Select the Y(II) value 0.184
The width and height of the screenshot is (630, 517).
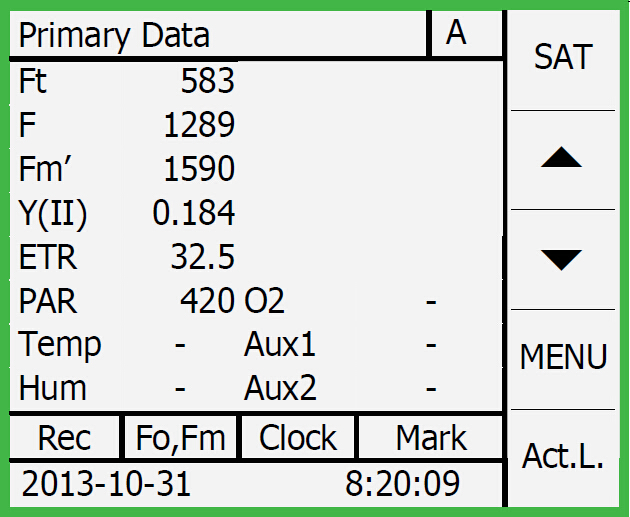[x=194, y=213]
